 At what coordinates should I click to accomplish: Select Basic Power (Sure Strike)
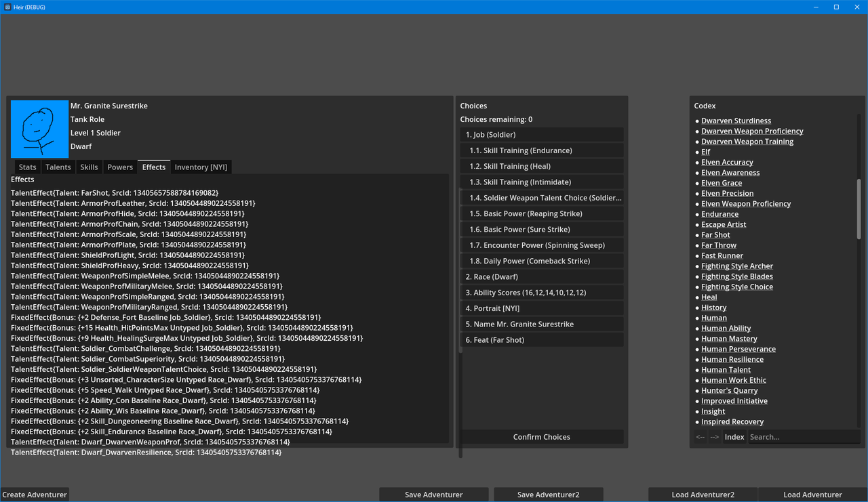(542, 230)
